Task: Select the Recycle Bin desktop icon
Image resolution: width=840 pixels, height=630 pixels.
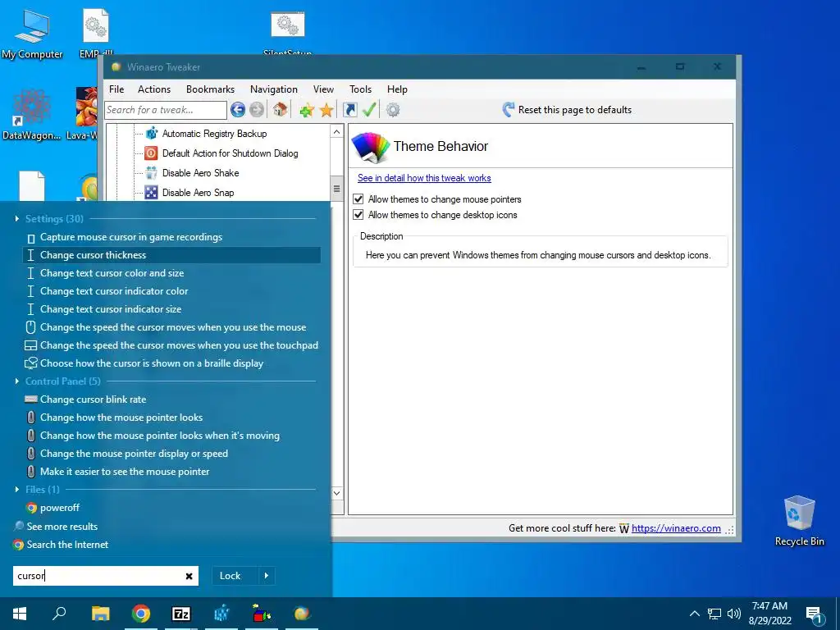Action: click(x=799, y=521)
